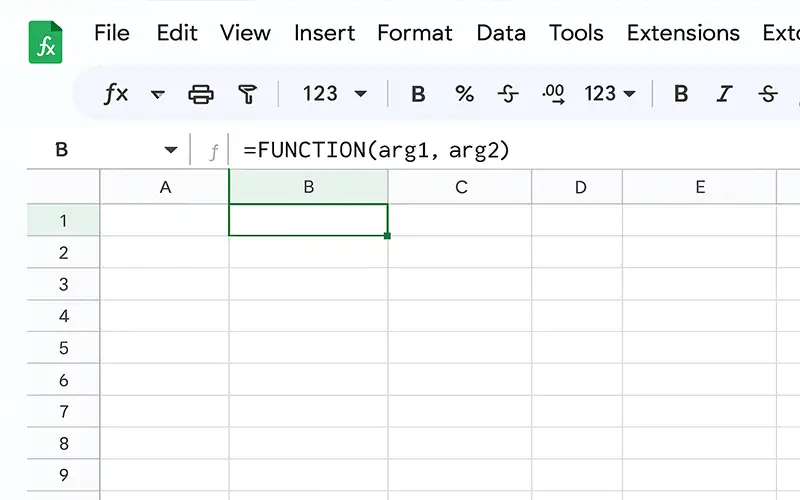Open the Data menu
The width and height of the screenshot is (800, 500).
click(500, 33)
